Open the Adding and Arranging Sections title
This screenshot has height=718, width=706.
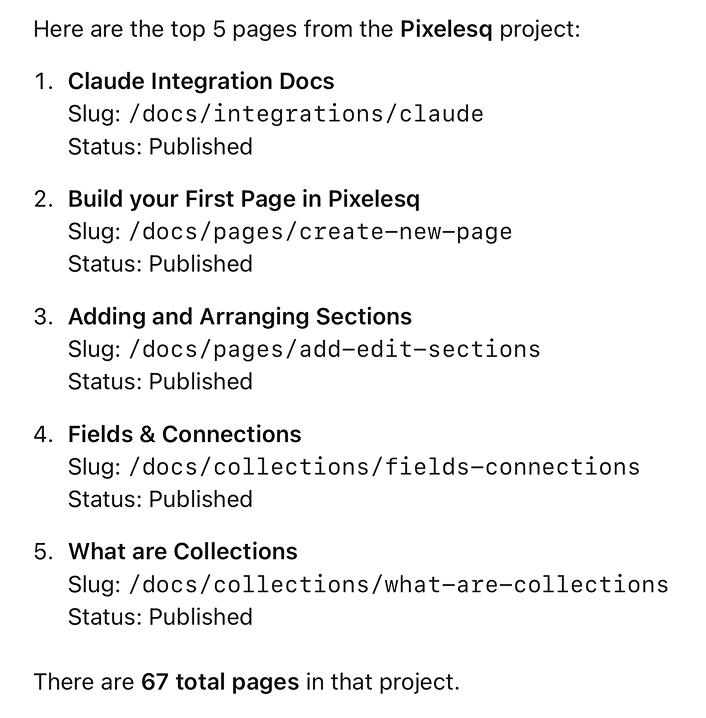point(239,316)
